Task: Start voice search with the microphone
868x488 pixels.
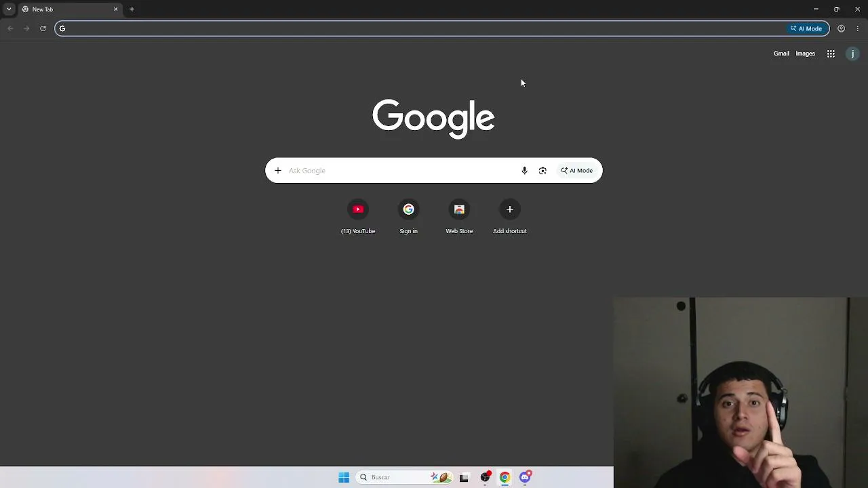Action: point(524,171)
